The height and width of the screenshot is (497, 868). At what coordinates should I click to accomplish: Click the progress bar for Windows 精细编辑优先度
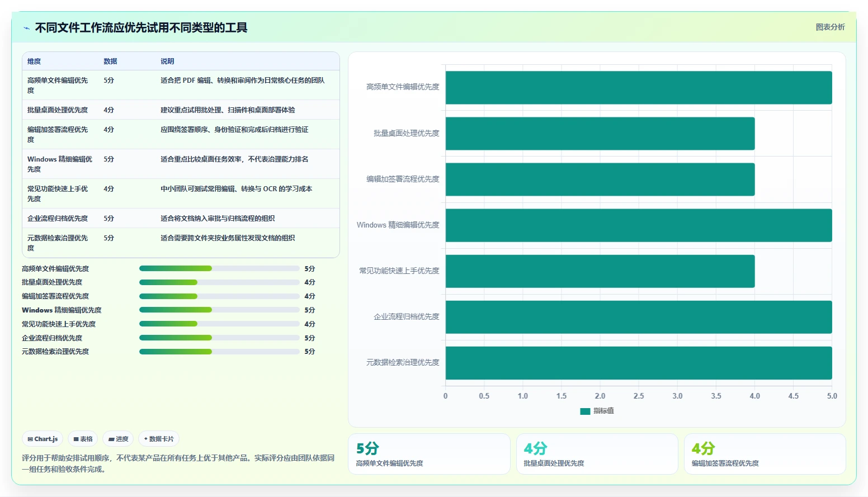[x=219, y=310]
